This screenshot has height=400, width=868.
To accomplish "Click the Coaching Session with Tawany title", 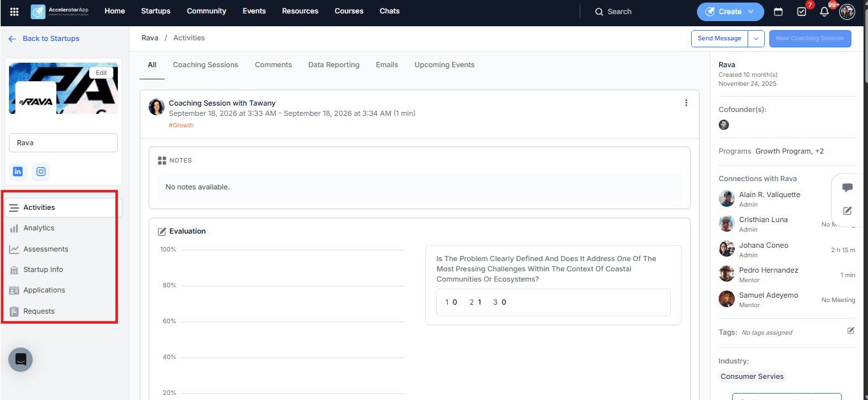I will coord(222,103).
